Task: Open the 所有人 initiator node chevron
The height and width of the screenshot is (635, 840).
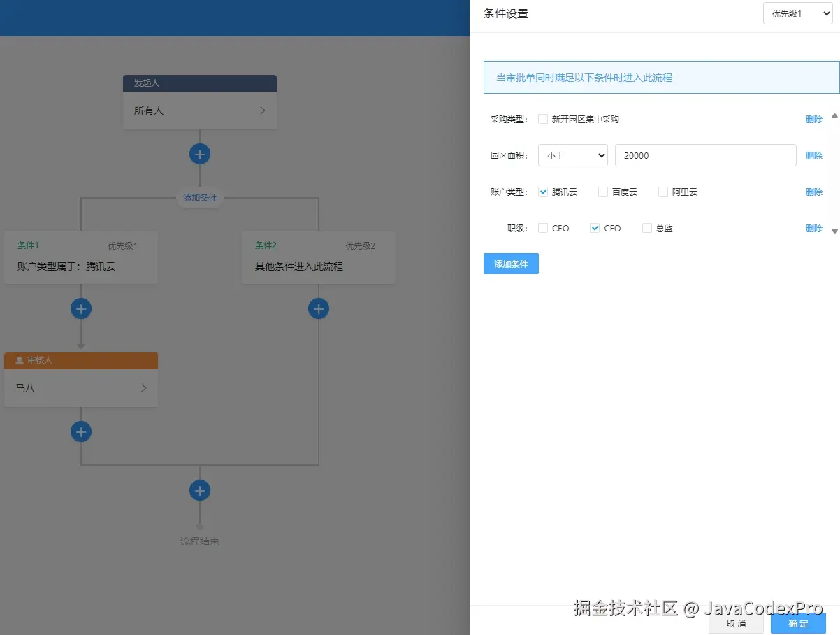Action: (263, 110)
